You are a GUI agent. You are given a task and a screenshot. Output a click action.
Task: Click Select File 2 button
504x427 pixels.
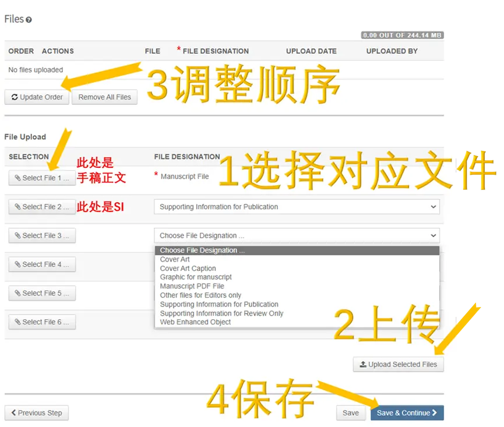coord(42,207)
